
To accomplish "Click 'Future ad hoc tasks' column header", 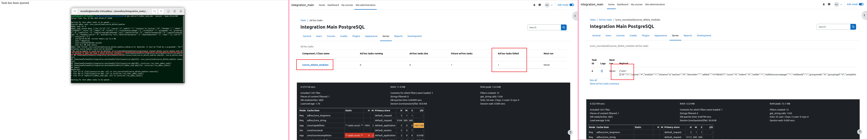I will [462, 53].
